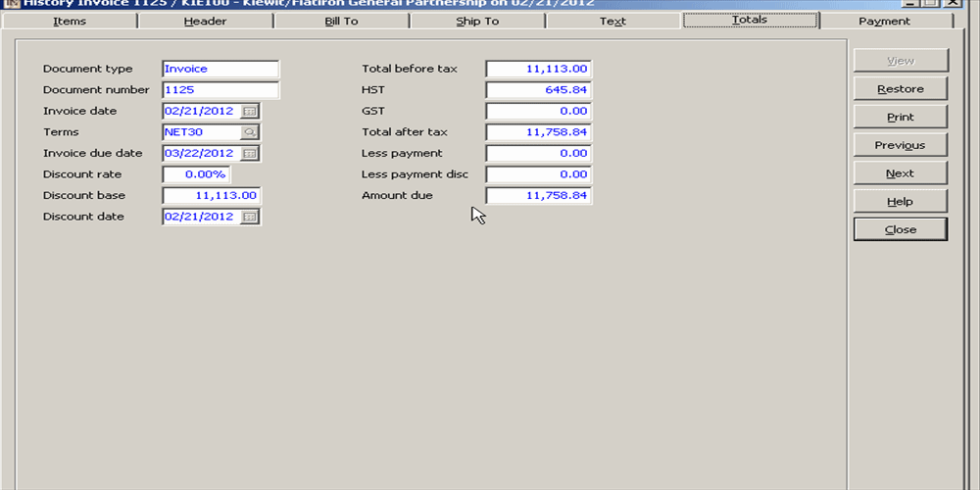
Task: Advance with the Next button
Action: (x=900, y=173)
